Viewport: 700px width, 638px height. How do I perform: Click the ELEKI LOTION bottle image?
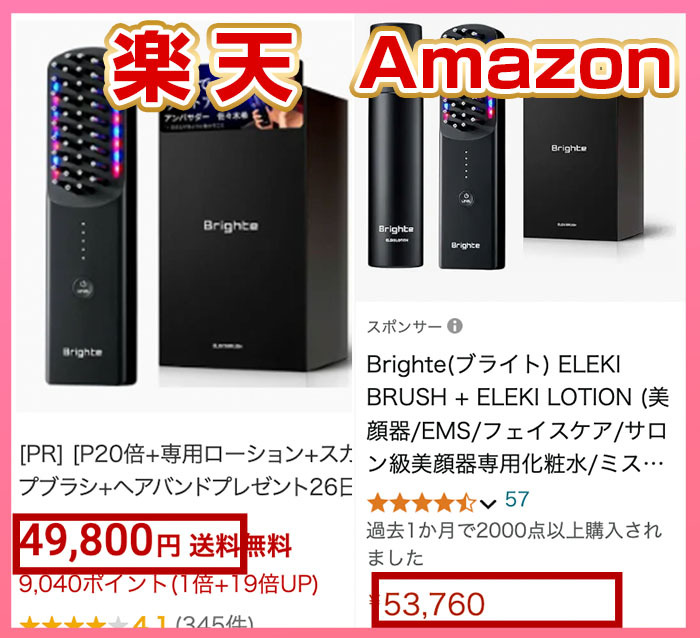(x=395, y=146)
